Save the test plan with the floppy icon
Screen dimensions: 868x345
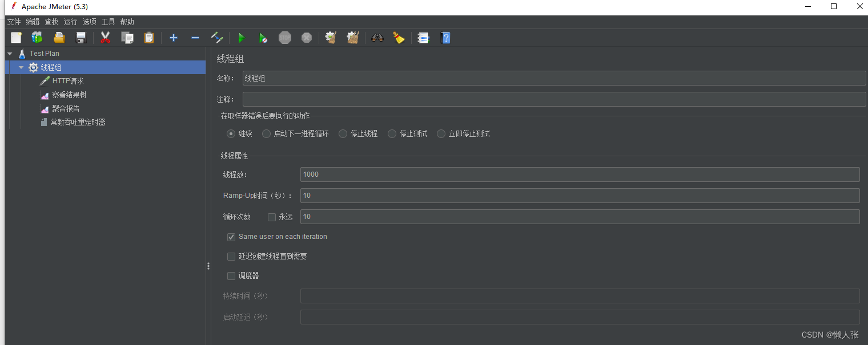pyautogui.click(x=81, y=38)
